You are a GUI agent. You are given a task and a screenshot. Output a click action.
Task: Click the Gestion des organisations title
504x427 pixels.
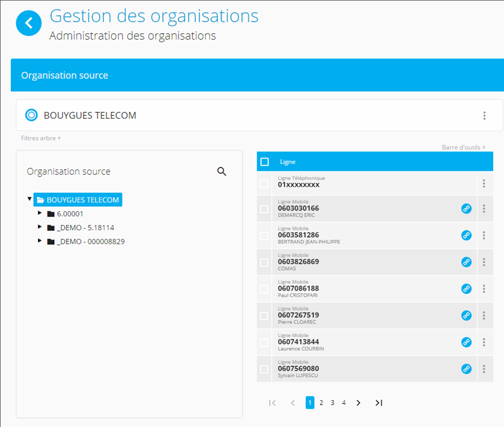154,16
